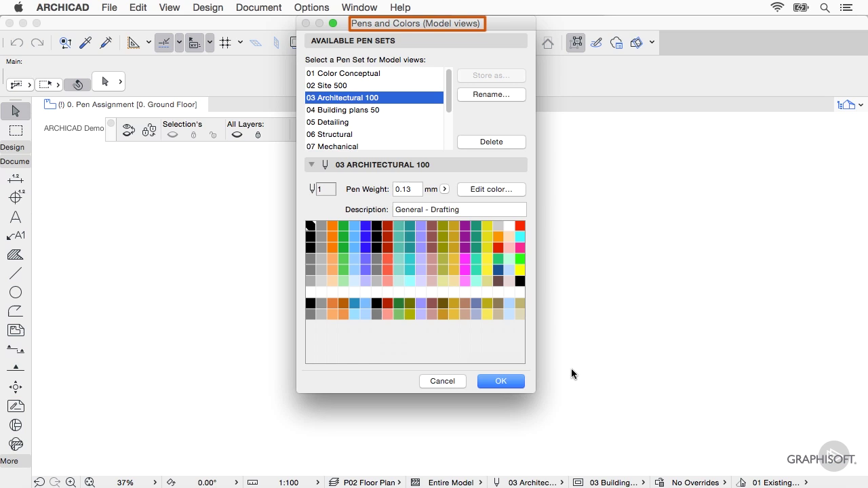Viewport: 868px width, 488px height.
Task: Toggle the lock/unlock all layers swap icon
Action: 149,130
